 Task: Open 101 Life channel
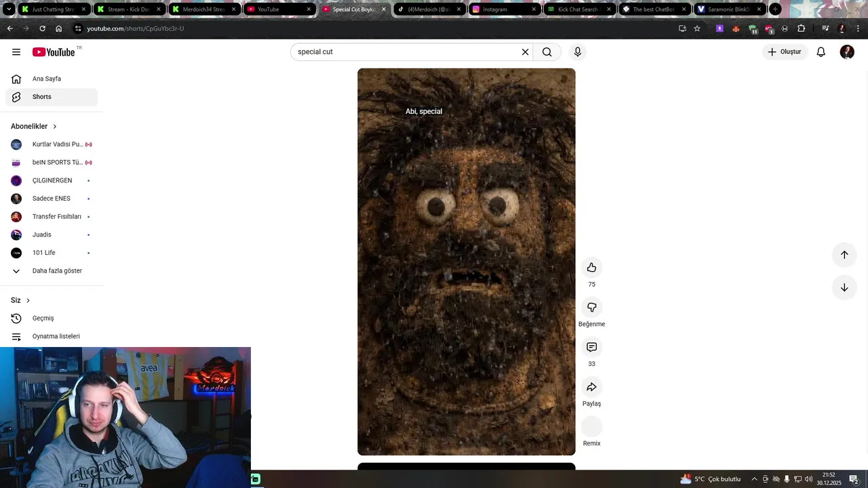(x=52, y=253)
